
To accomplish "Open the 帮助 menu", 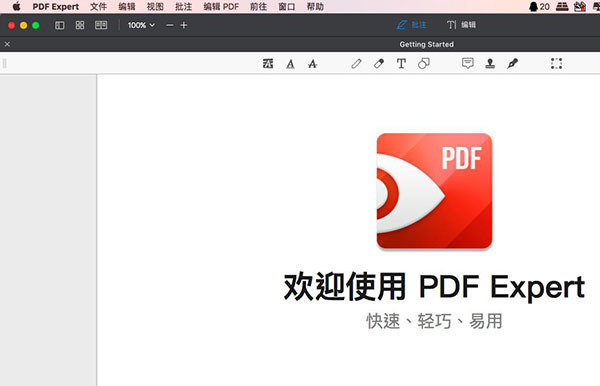I will pyautogui.click(x=315, y=7).
